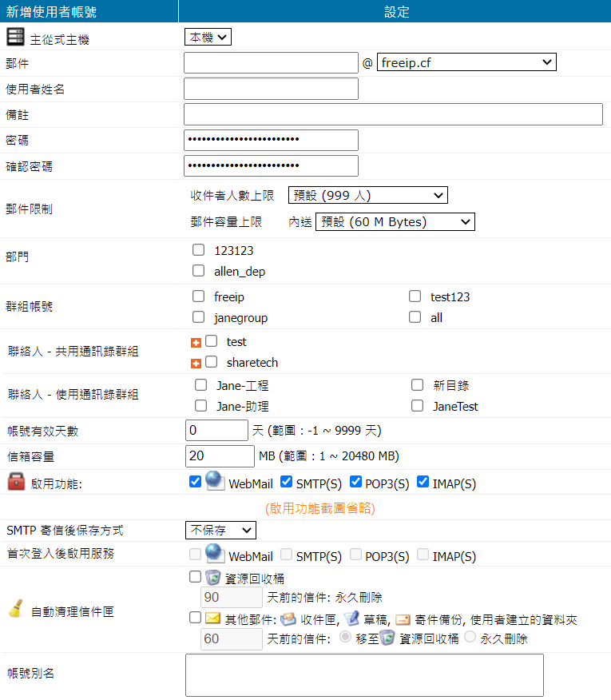Open the freeip.cf domain dropdown
This screenshot has height=700, width=611.
[x=466, y=62]
